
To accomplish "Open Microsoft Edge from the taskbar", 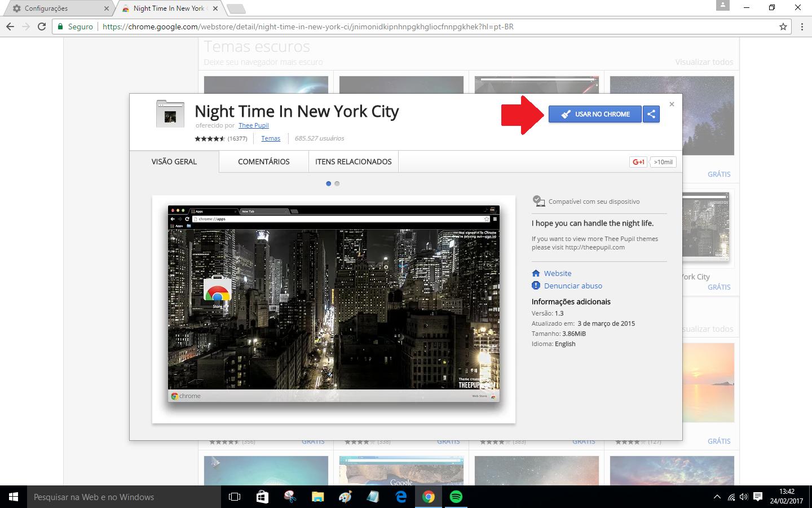I will [401, 497].
